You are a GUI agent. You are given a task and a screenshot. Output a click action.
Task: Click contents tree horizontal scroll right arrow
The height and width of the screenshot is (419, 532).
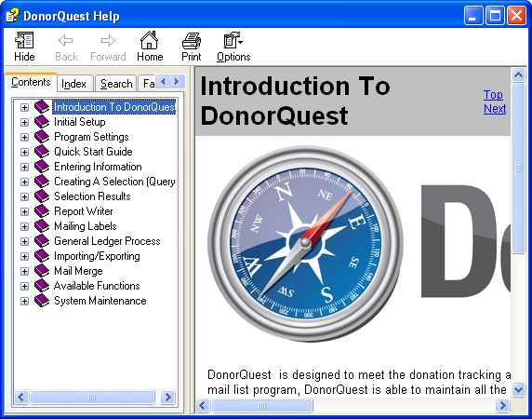point(167,397)
